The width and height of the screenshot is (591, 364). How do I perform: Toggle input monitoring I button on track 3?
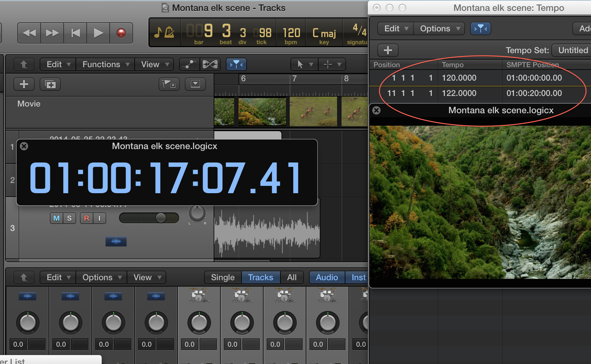pos(99,218)
